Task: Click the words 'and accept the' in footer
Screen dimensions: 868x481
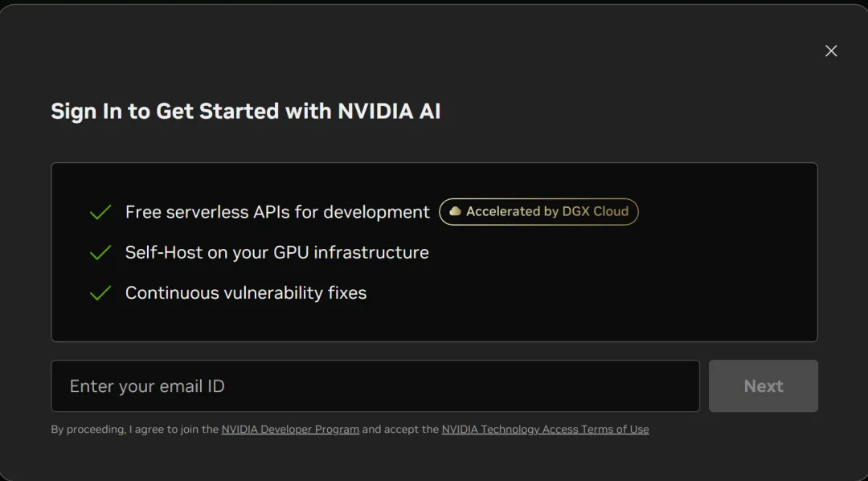Action: click(x=400, y=430)
